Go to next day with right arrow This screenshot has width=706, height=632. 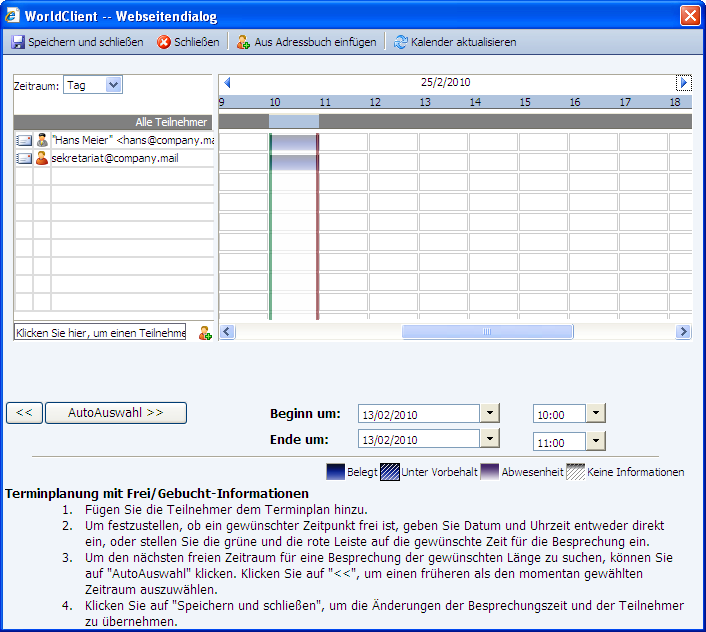[x=684, y=83]
